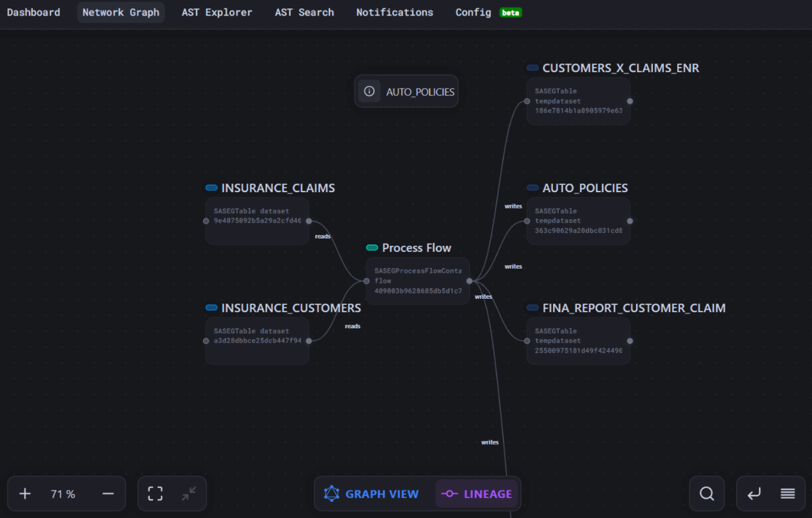Viewport: 812px width, 518px height.
Task: Open the Notifications tab
Action: (395, 12)
